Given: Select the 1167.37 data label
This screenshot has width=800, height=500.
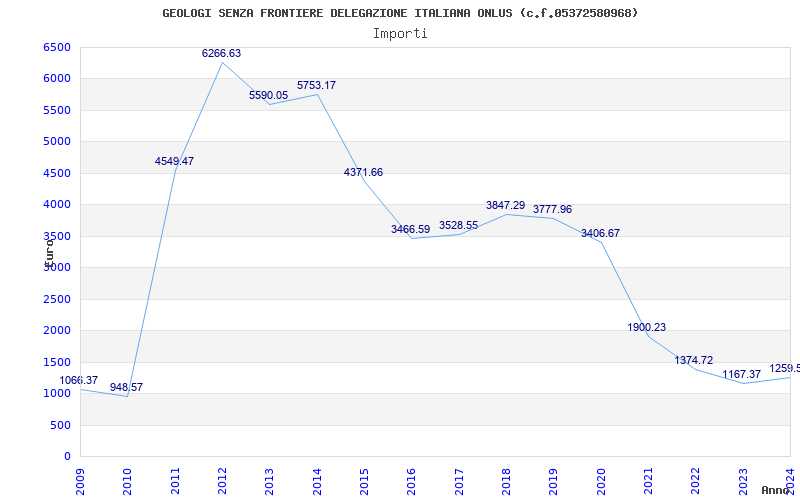Looking at the screenshot, I should point(741,374).
